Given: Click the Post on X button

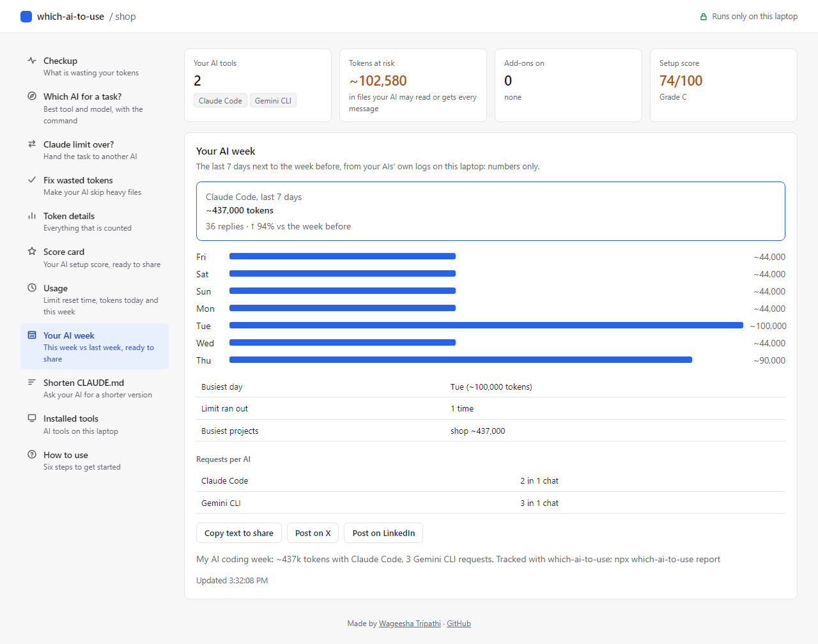Looking at the screenshot, I should coord(313,533).
